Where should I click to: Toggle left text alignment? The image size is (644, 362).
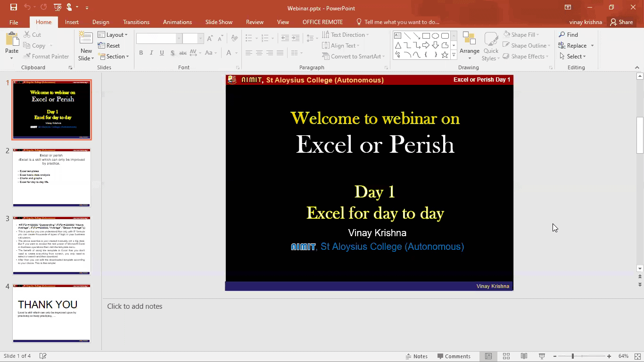coord(249,53)
